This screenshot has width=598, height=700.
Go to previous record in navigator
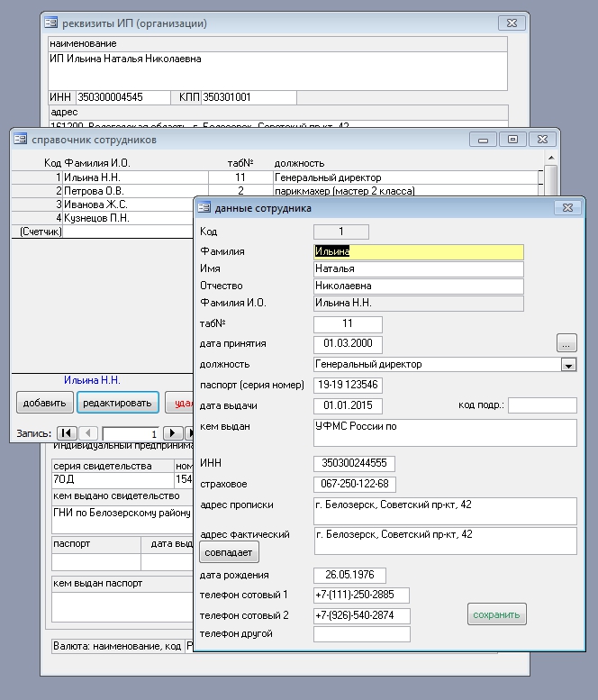(x=89, y=433)
